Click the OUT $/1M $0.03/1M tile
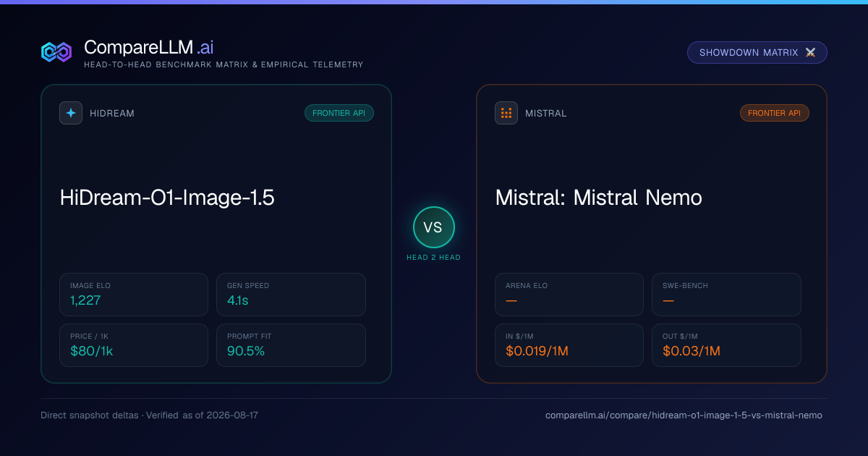The height and width of the screenshot is (456, 868). pyautogui.click(x=726, y=345)
